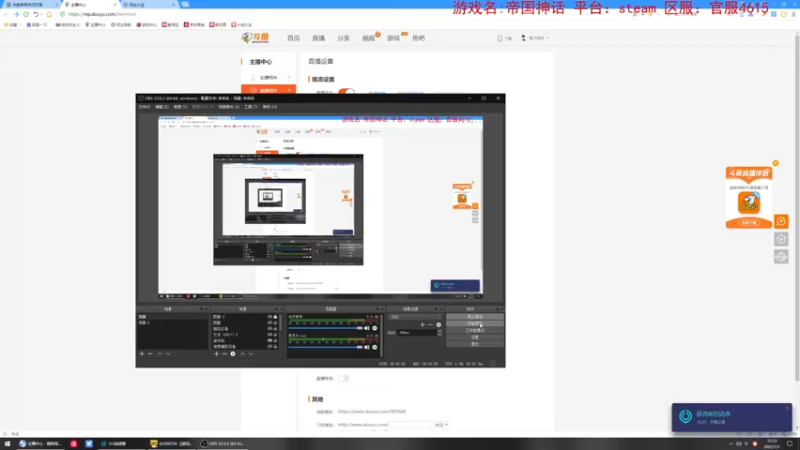Open Windows Start menu
The height and width of the screenshot is (450, 800).
pos(7,444)
